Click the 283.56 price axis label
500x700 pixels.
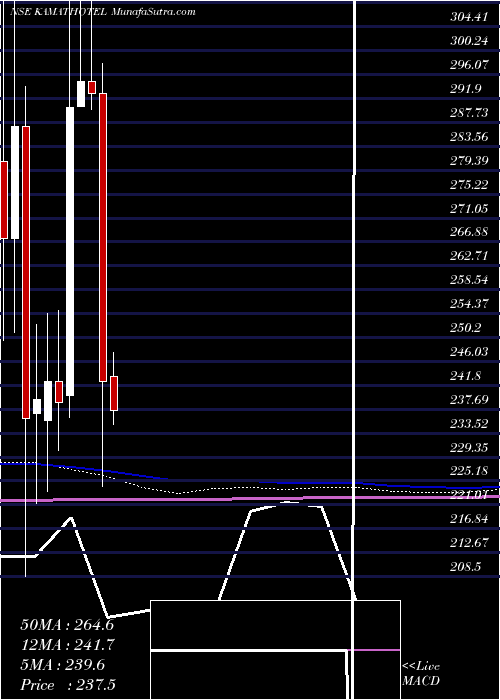469,137
